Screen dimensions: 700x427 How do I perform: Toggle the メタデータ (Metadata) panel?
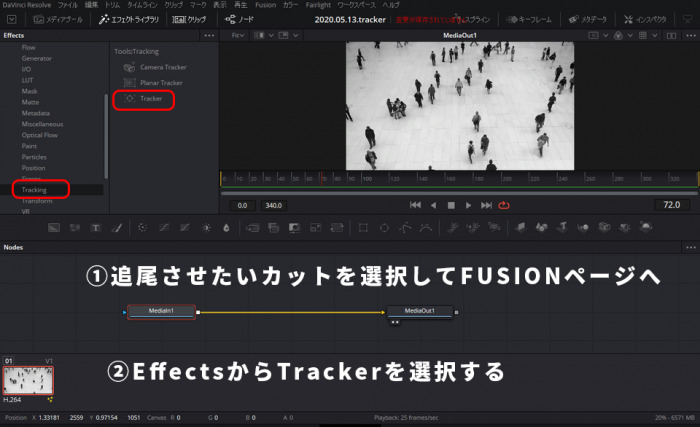click(588, 20)
